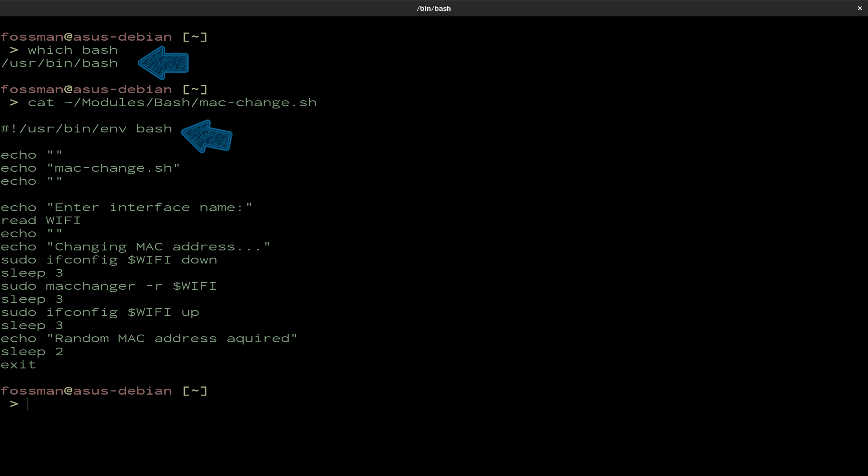Click the "sudo ifconfig $WIFI up" line

coord(100,312)
